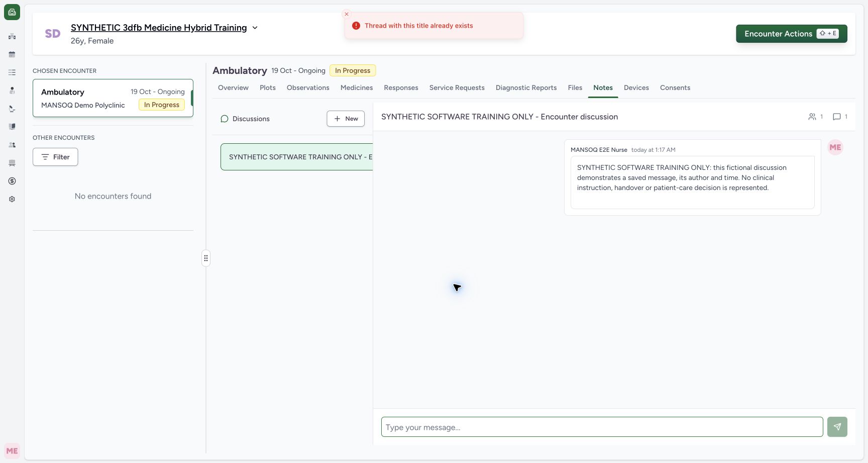Open the users group icon in sidebar

click(12, 145)
